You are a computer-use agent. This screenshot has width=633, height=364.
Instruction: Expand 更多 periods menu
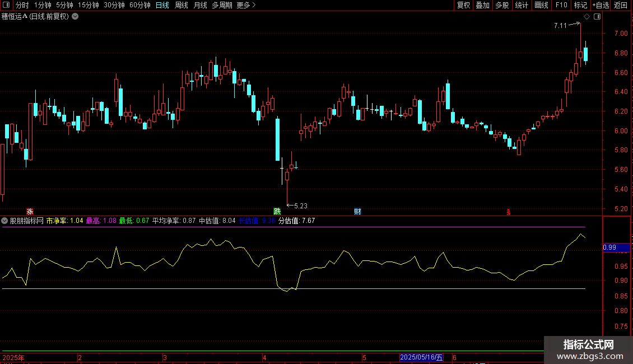[246, 5]
